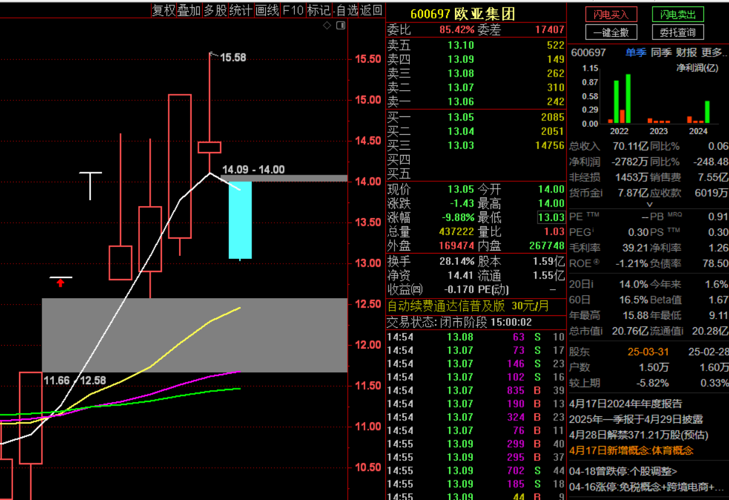Click 闪电买入 flash buy button
Image resolution: width=729 pixels, height=500 pixels.
[x=611, y=14]
